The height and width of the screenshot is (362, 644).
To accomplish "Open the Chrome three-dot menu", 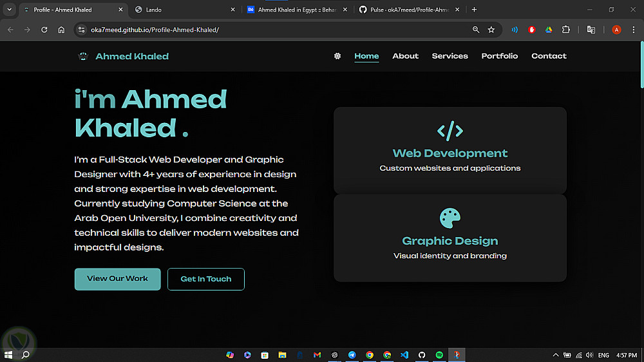I will [633, 30].
